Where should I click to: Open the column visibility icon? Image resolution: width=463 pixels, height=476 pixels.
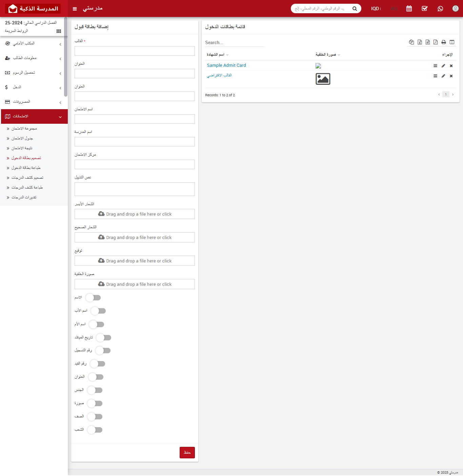[452, 42]
